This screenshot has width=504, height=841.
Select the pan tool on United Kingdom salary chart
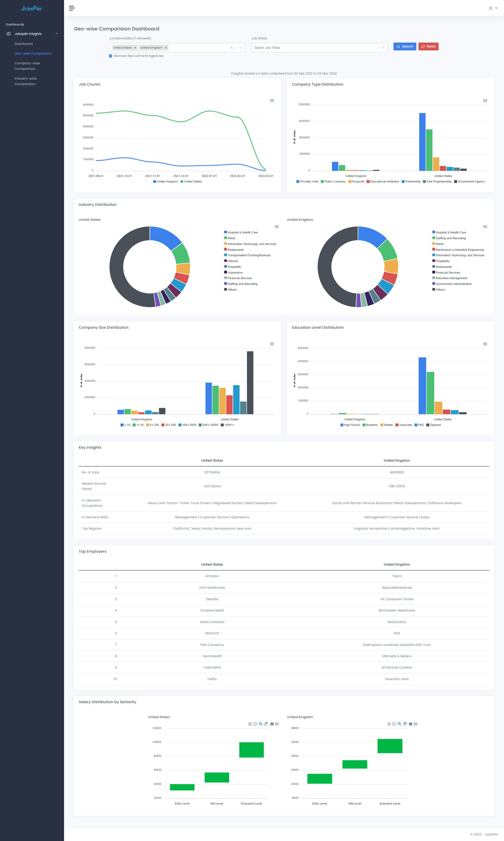405,724
